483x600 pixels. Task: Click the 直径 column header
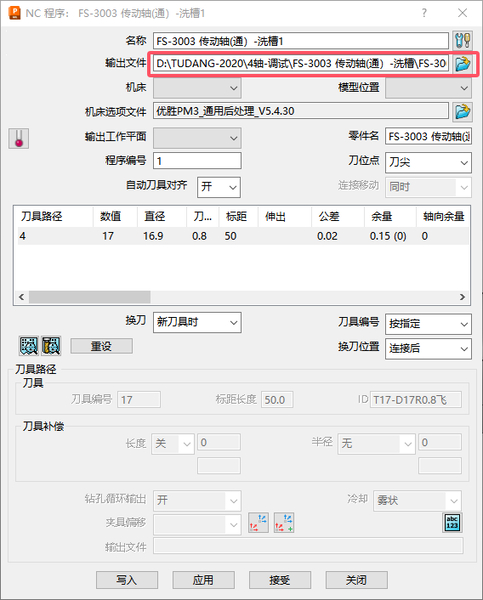(162, 217)
